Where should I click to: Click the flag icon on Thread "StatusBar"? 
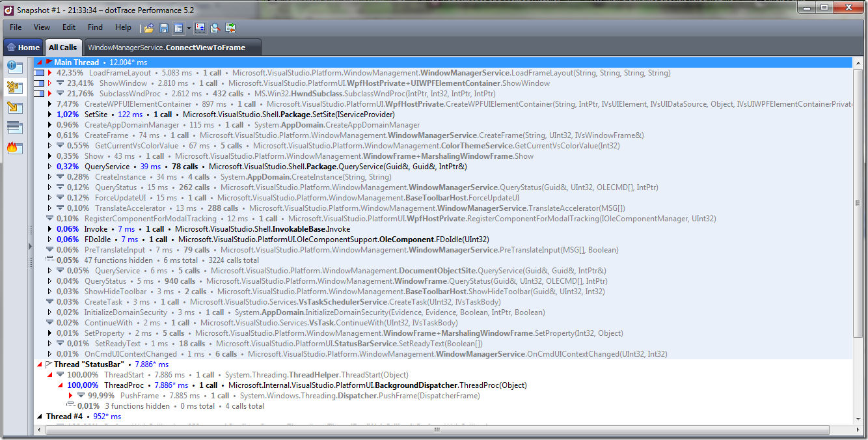49,364
